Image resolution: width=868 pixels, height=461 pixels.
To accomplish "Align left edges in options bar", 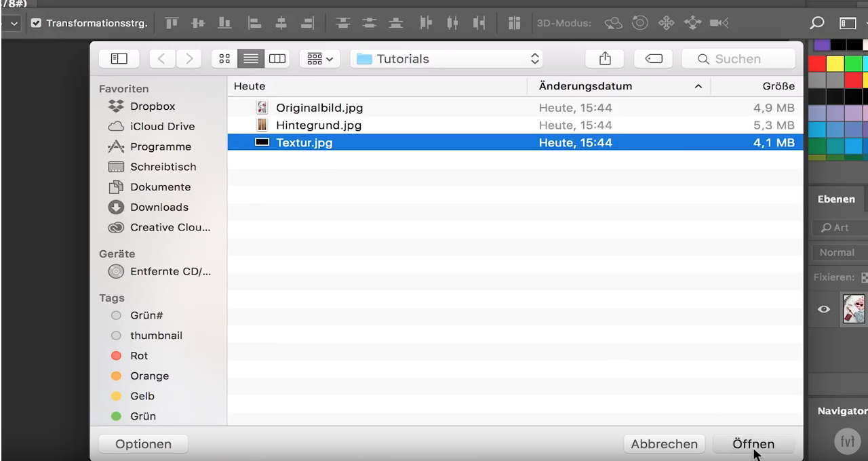I will 254,23.
